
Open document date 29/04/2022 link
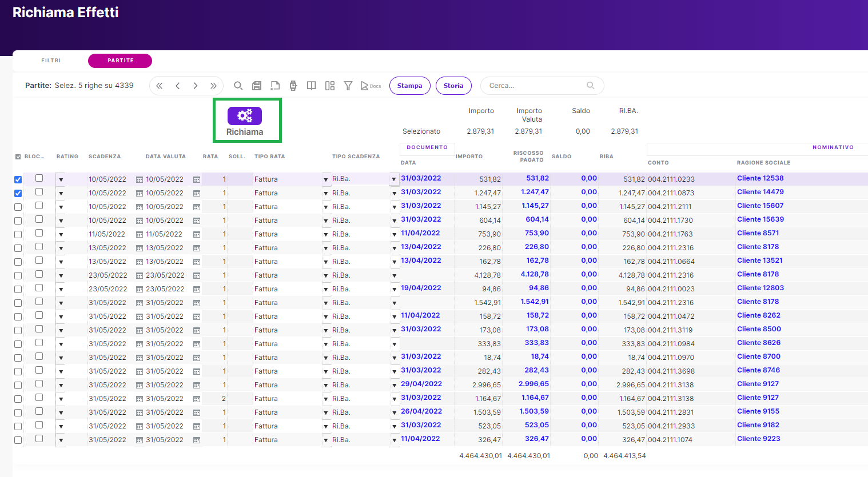[421, 384]
